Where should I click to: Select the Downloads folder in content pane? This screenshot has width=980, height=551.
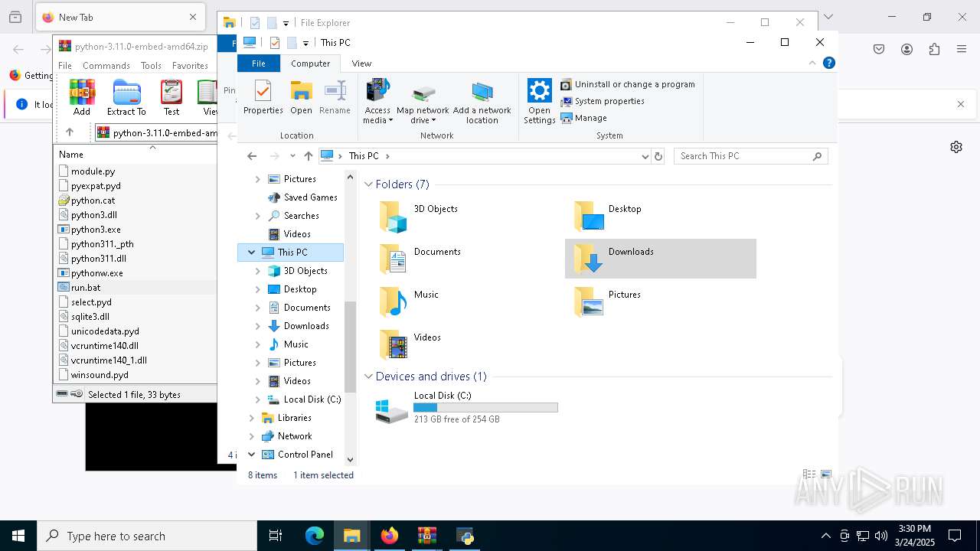coord(660,259)
